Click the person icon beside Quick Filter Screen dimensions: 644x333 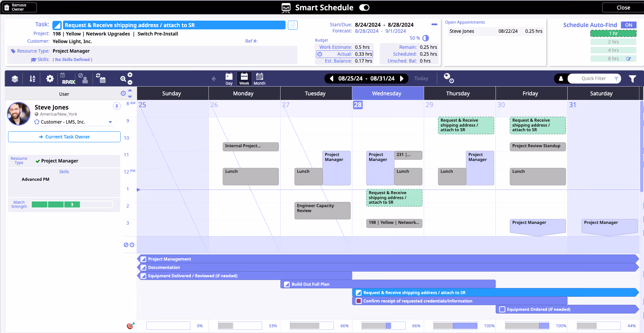561,79
